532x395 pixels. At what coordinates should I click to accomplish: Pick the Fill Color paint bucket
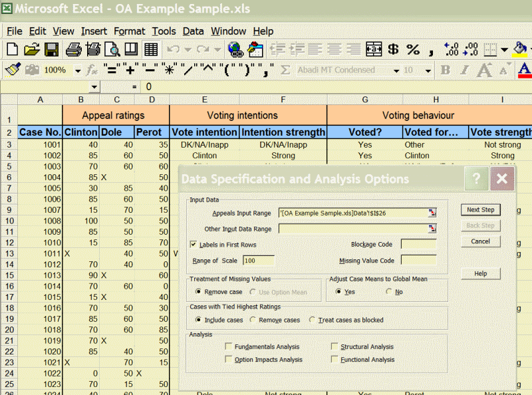(520, 50)
